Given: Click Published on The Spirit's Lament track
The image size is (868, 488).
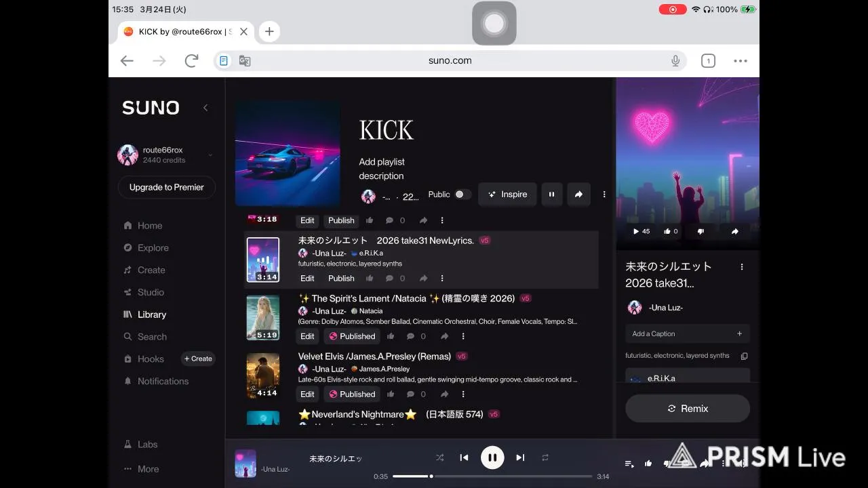Looking at the screenshot, I should point(352,336).
